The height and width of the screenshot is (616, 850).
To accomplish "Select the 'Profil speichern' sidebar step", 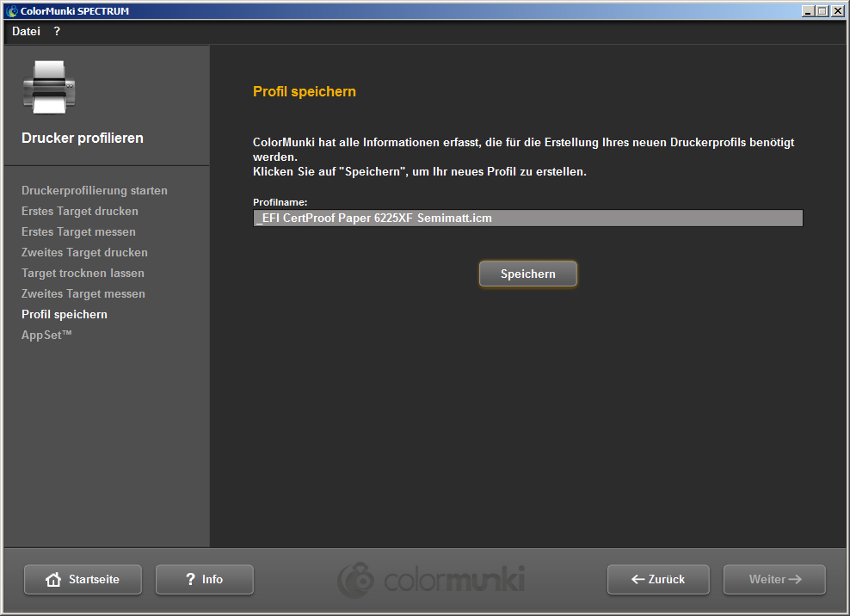I will tap(65, 314).
